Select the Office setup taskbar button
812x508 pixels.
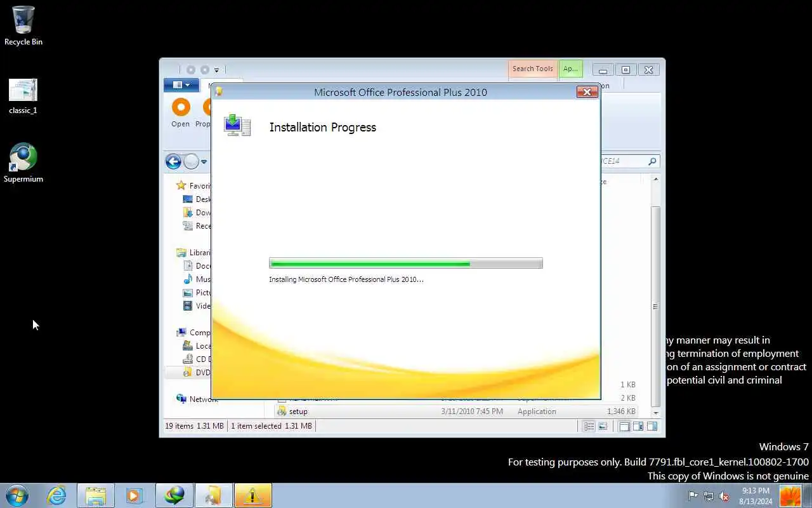tap(214, 495)
